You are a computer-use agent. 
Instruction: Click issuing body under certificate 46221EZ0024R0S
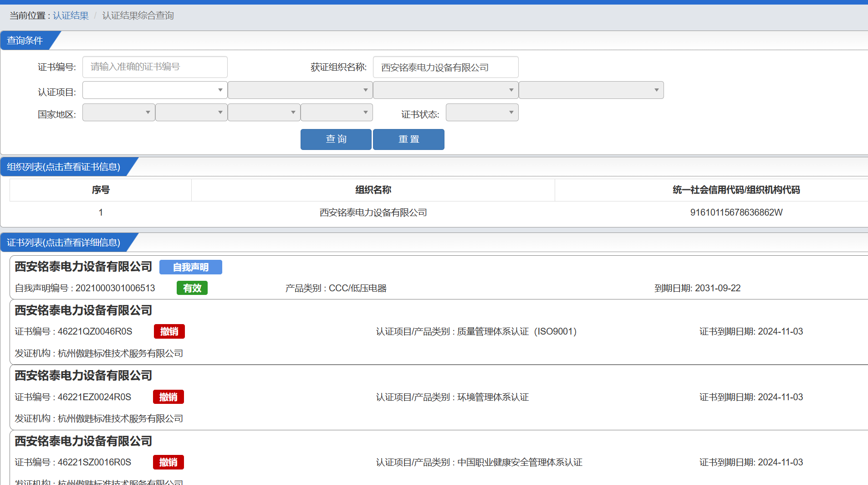pos(99,418)
